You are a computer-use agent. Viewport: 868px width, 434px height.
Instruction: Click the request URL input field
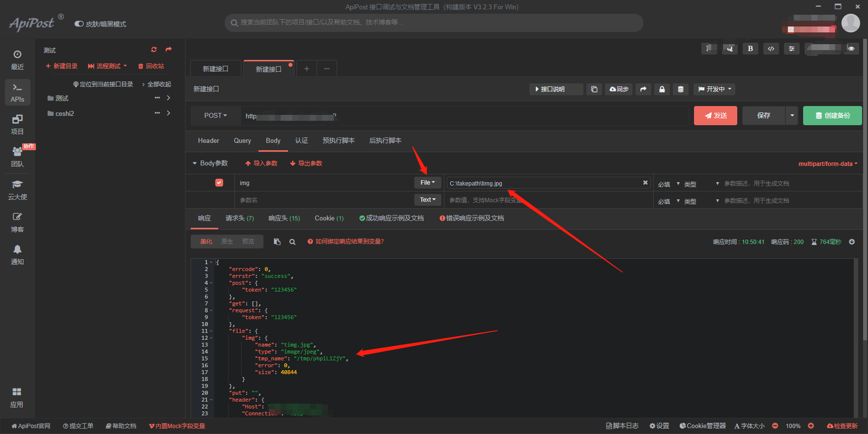tap(464, 115)
